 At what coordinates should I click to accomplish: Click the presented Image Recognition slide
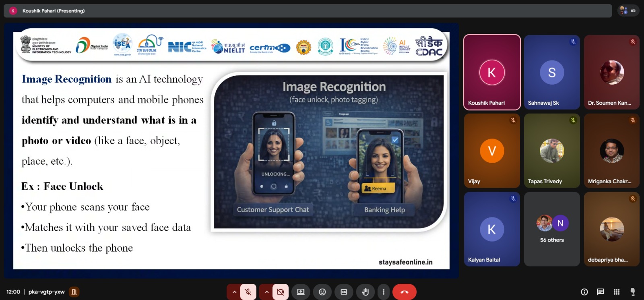[x=231, y=149]
